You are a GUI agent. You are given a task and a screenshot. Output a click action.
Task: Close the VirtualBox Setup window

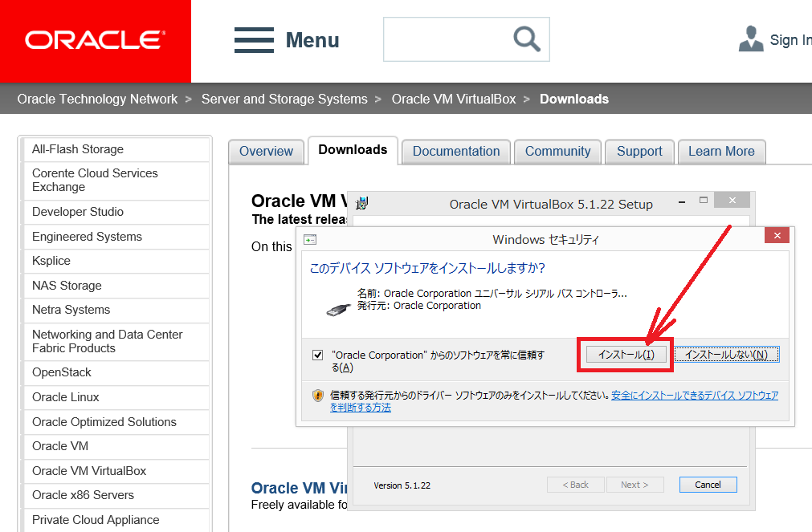(732, 201)
